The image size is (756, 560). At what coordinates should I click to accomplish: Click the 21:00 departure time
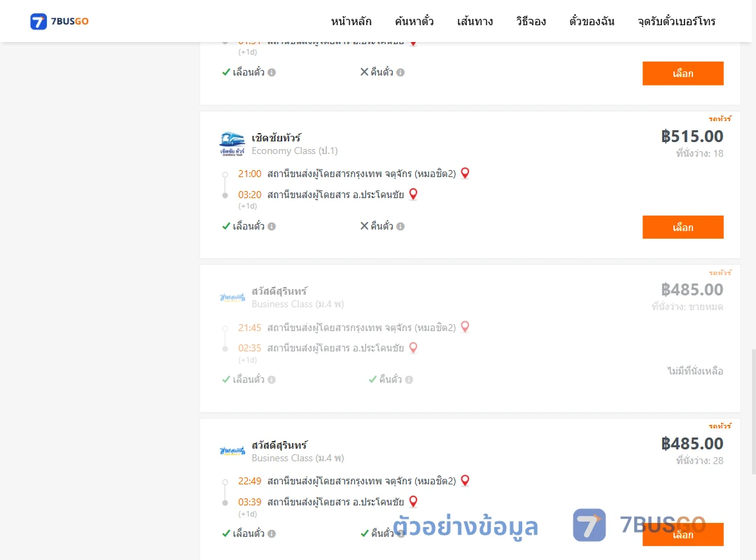tap(250, 174)
